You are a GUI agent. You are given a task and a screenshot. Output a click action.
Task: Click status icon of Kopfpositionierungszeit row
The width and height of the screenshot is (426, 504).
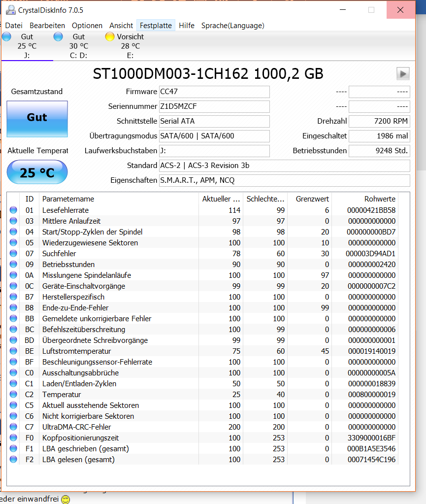tap(13, 437)
